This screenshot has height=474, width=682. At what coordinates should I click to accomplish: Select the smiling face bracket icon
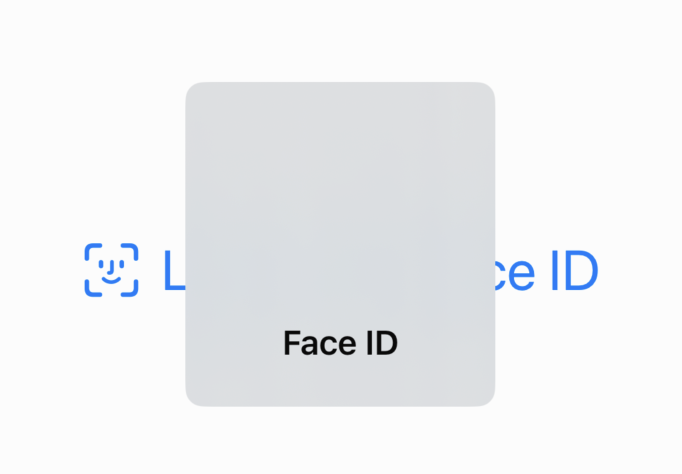pyautogui.click(x=111, y=269)
